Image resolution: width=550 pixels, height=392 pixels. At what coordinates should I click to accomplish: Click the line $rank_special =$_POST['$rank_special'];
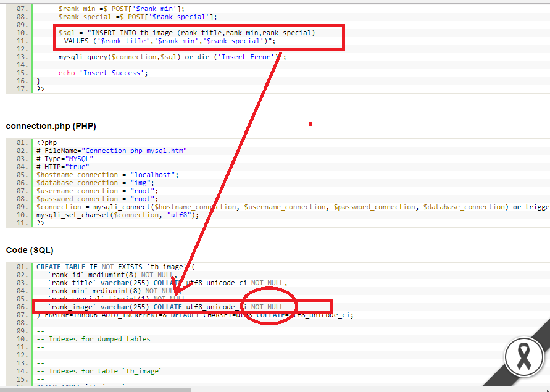[x=138, y=17]
